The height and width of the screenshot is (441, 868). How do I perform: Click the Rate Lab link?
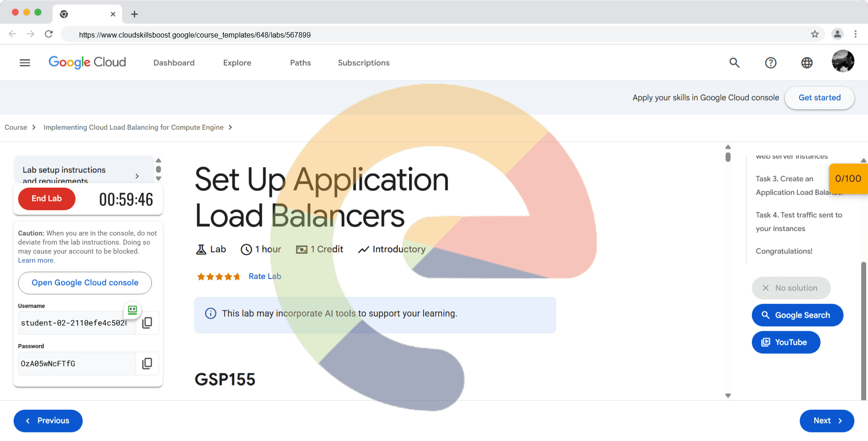click(x=265, y=276)
